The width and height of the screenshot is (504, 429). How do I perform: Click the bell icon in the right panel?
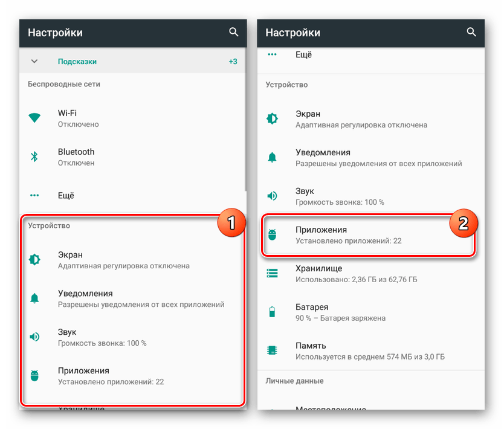(x=273, y=157)
